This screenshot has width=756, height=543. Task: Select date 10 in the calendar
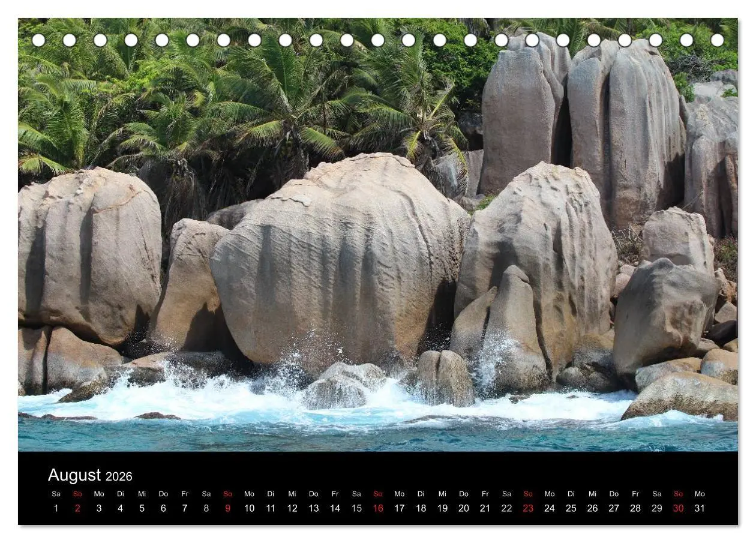249,508
